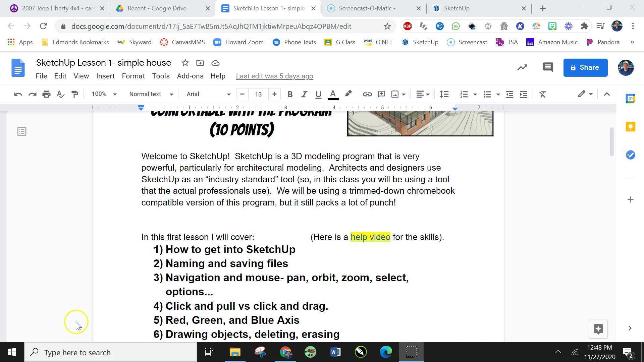Click the font size input field
The height and width of the screenshot is (362, 644).
pos(258,94)
